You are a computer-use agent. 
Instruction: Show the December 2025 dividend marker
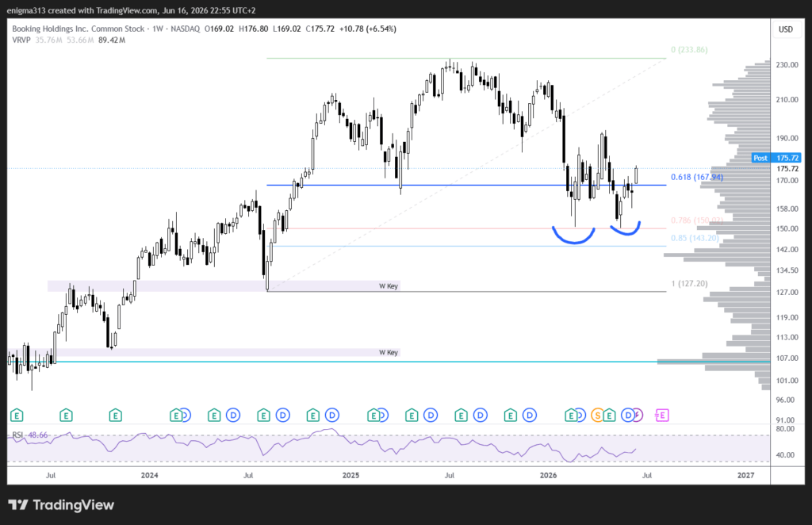(x=529, y=415)
